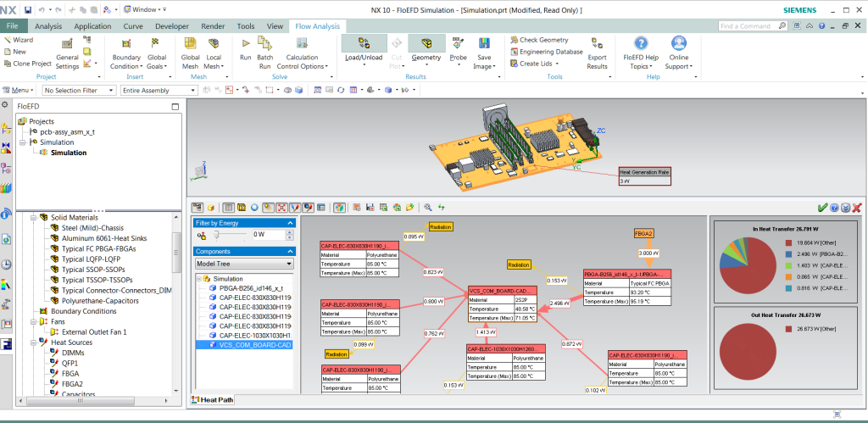Open the Window menu in title bar
The height and width of the screenshot is (423, 868).
[x=143, y=9]
